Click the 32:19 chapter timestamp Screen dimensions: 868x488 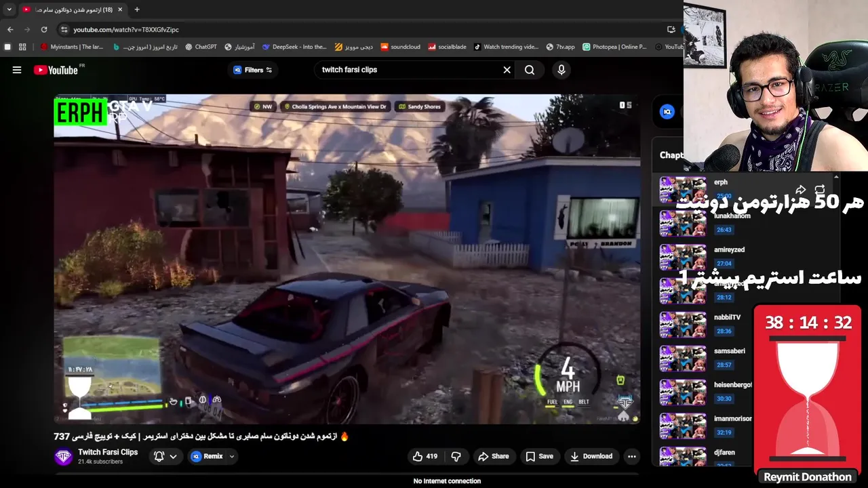(x=724, y=432)
